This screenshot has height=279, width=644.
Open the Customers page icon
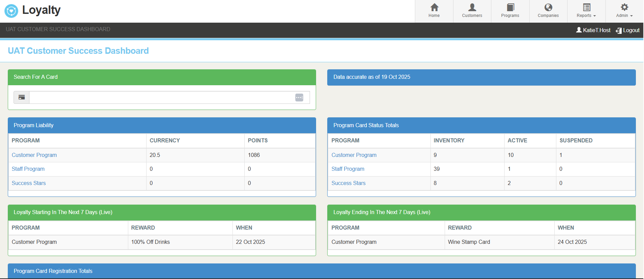coord(472,7)
